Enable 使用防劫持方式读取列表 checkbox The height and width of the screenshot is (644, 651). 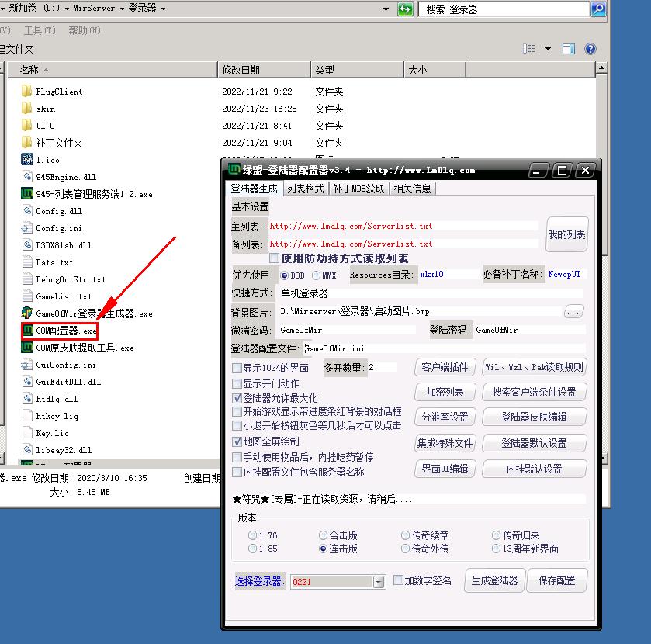click(x=274, y=258)
